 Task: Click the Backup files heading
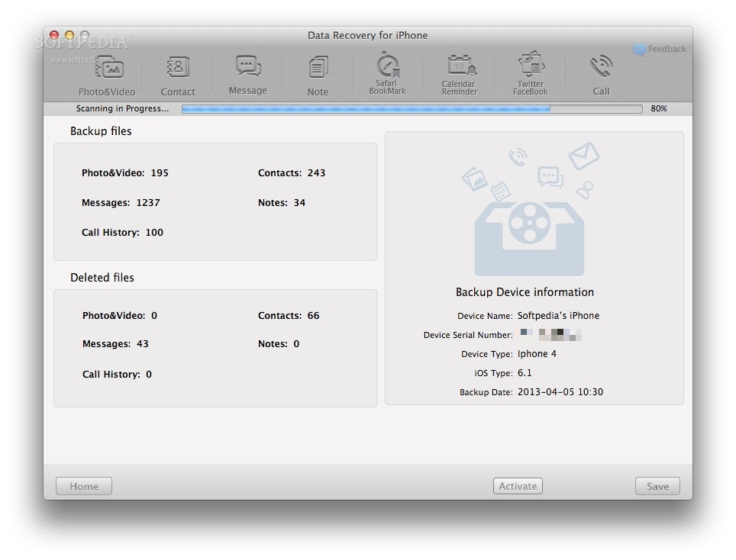click(x=101, y=131)
